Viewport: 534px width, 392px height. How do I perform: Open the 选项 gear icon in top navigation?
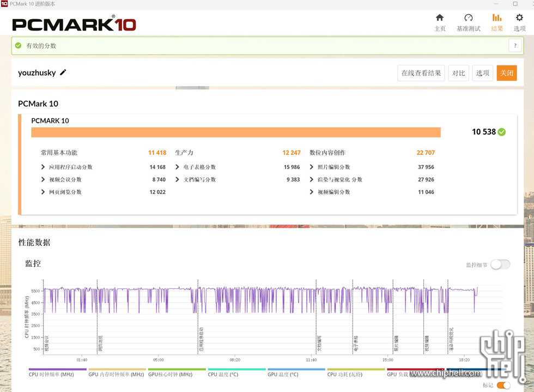pyautogui.click(x=519, y=18)
